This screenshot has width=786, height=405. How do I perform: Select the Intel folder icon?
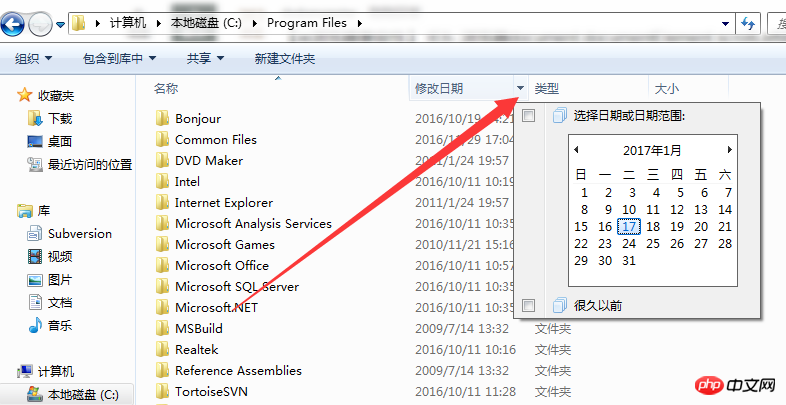162,181
